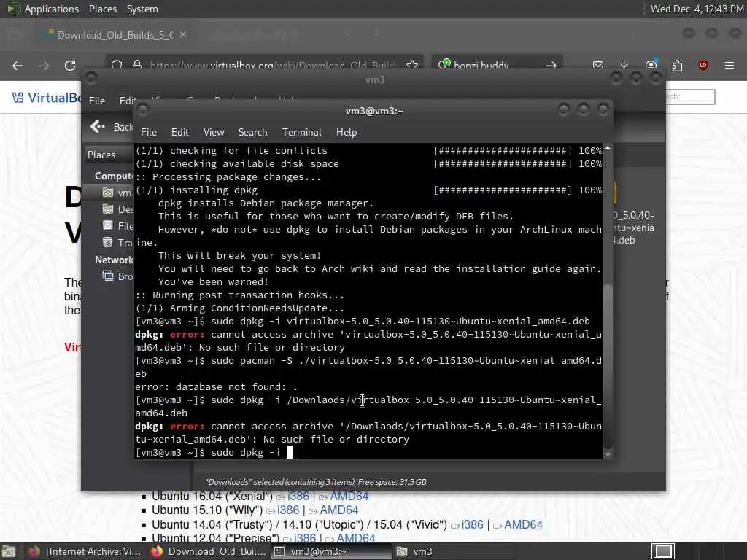
Task: Open Ubuntu 16.04 Xenial AMD64 link
Action: (349, 496)
